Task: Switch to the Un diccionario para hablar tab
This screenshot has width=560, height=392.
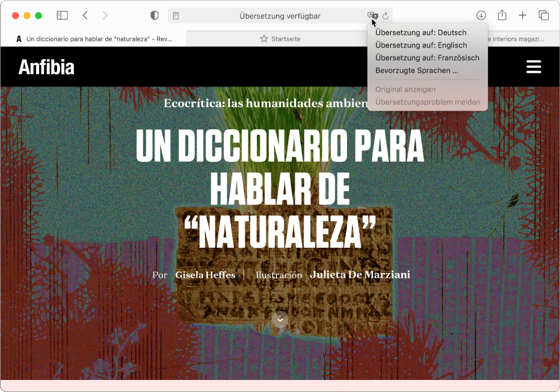Action: coord(94,39)
